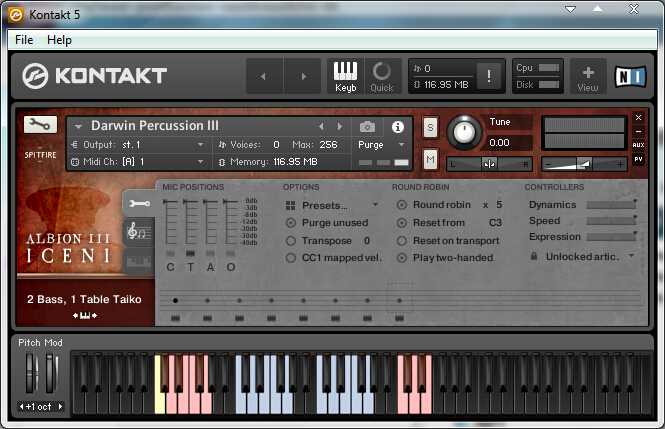Open the third panel tab below treble clef
The width and height of the screenshot is (665, 429).
point(139,261)
